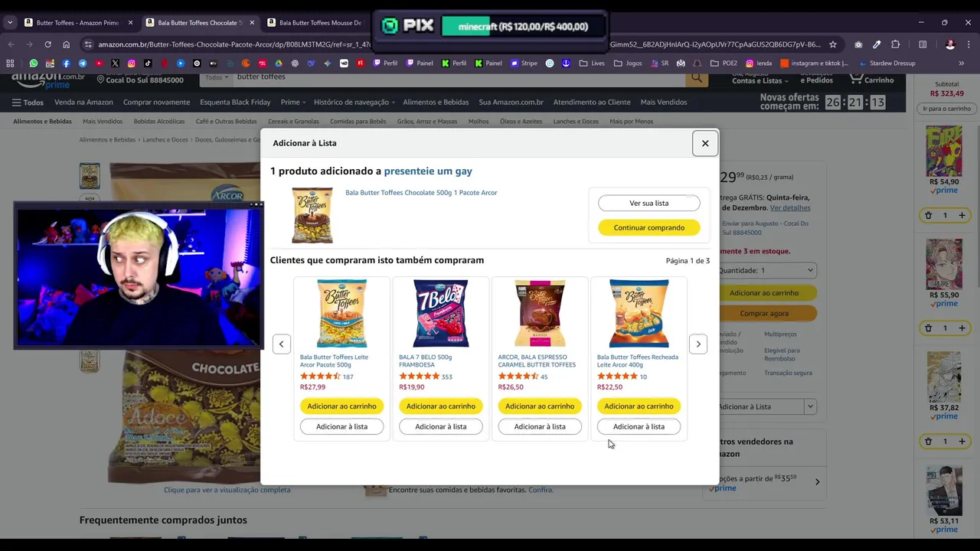Viewport: 980px width, 551px height.
Task: Expand the Adicionar à Lista dropdown arrow
Action: [x=809, y=407]
